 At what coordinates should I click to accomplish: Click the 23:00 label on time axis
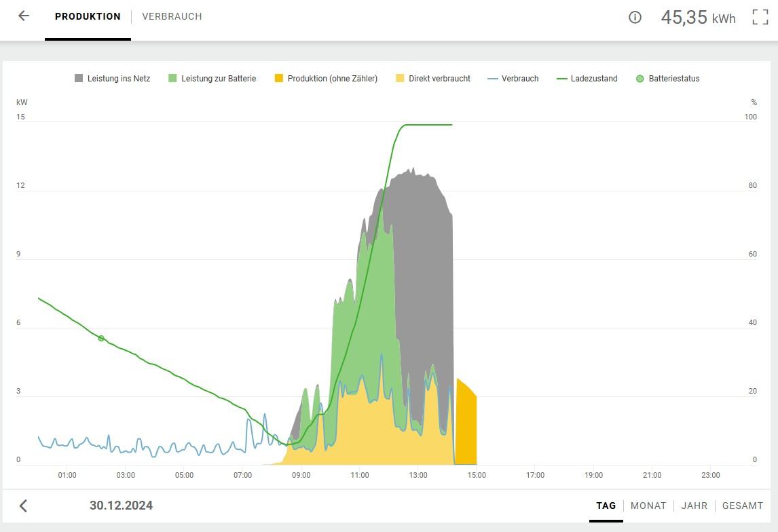point(711,475)
